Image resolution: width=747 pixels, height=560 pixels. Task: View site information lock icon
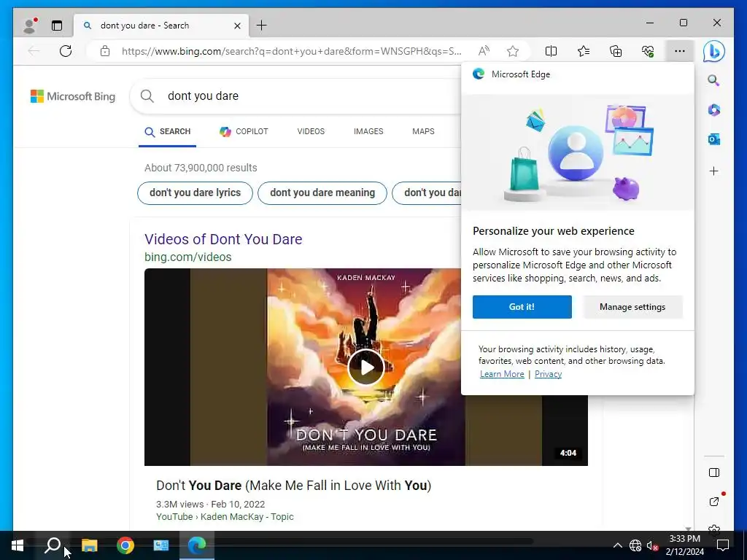click(x=105, y=51)
